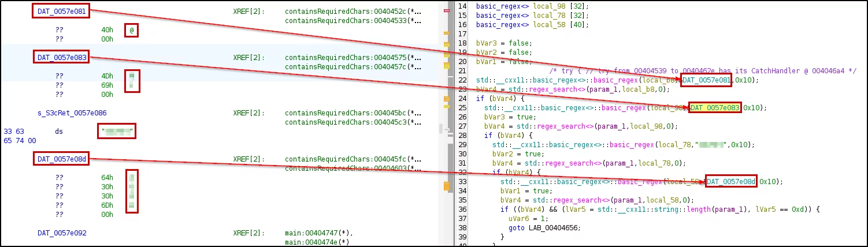This screenshot has width=868, height=247.
Task: Select the DAT_0057e083 label in the listing
Action: [x=61, y=58]
